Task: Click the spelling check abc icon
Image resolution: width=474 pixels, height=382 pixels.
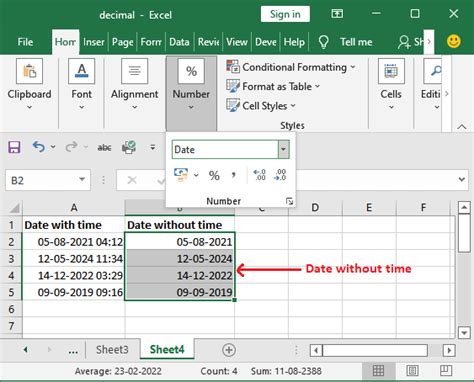Action: click(x=104, y=147)
